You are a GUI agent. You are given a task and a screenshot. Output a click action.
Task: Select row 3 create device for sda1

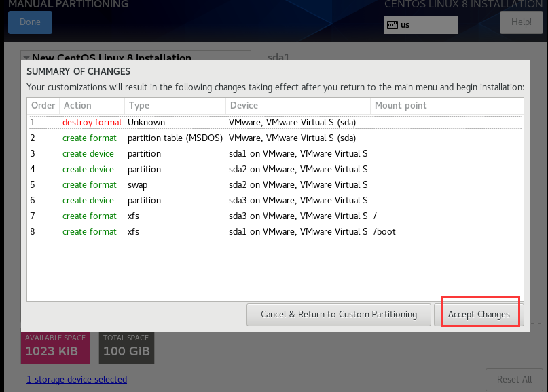click(88, 153)
